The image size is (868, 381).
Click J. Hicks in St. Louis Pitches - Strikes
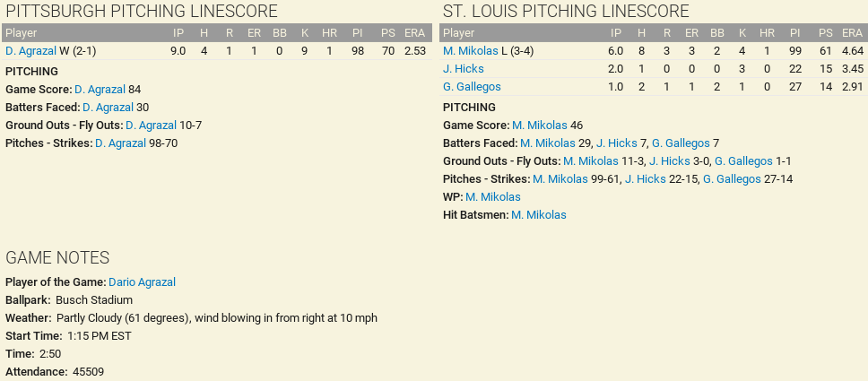click(x=645, y=179)
